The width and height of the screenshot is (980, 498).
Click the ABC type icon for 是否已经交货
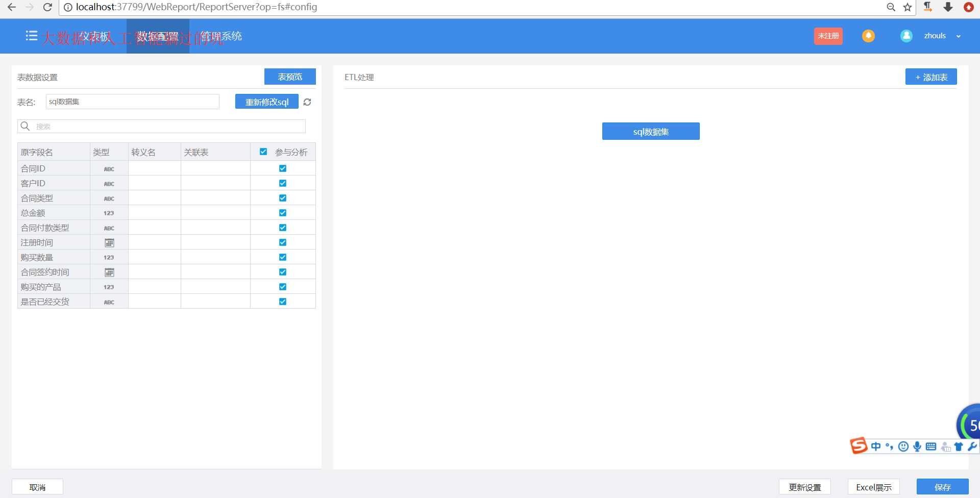coord(109,302)
